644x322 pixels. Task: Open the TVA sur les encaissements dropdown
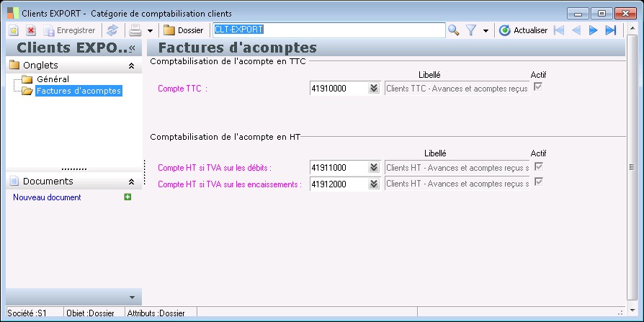click(374, 184)
